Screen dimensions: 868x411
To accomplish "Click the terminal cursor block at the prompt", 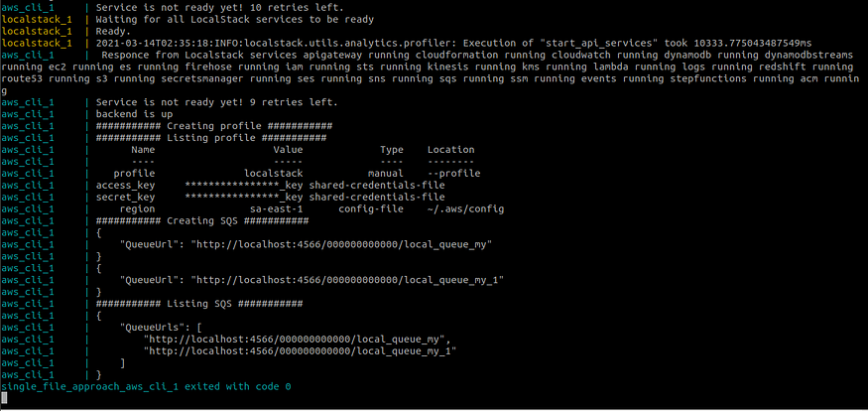I will 4,398.
